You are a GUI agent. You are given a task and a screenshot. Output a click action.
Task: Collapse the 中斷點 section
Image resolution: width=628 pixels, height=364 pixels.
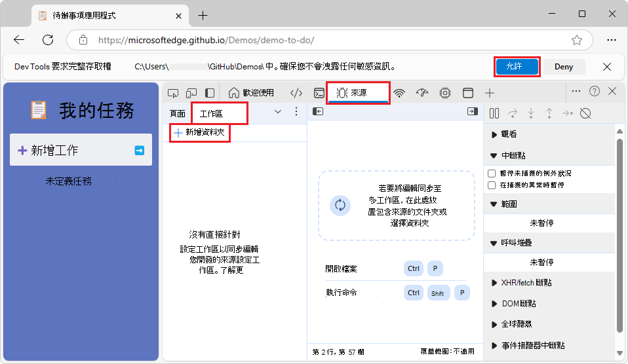(549, 155)
